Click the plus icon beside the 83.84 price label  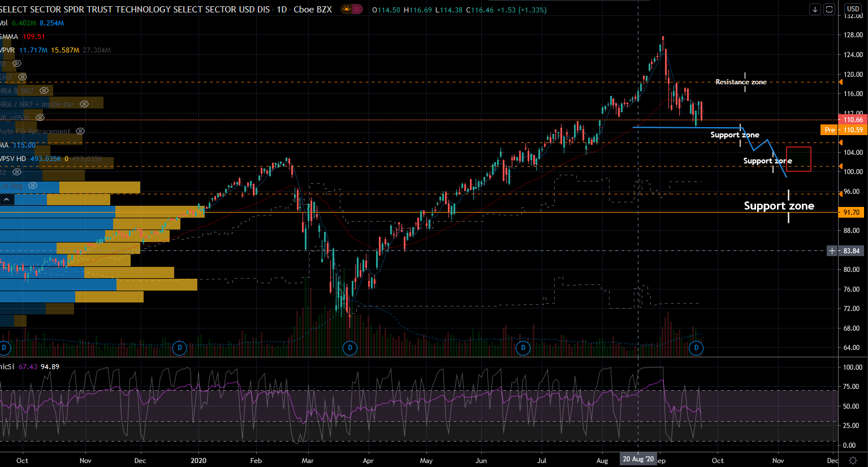tap(832, 250)
